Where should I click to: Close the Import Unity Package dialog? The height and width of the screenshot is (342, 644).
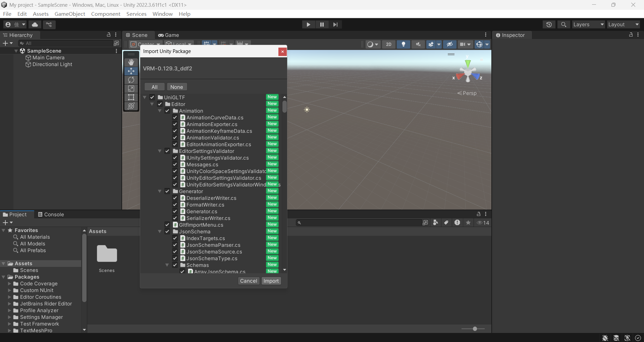(282, 51)
